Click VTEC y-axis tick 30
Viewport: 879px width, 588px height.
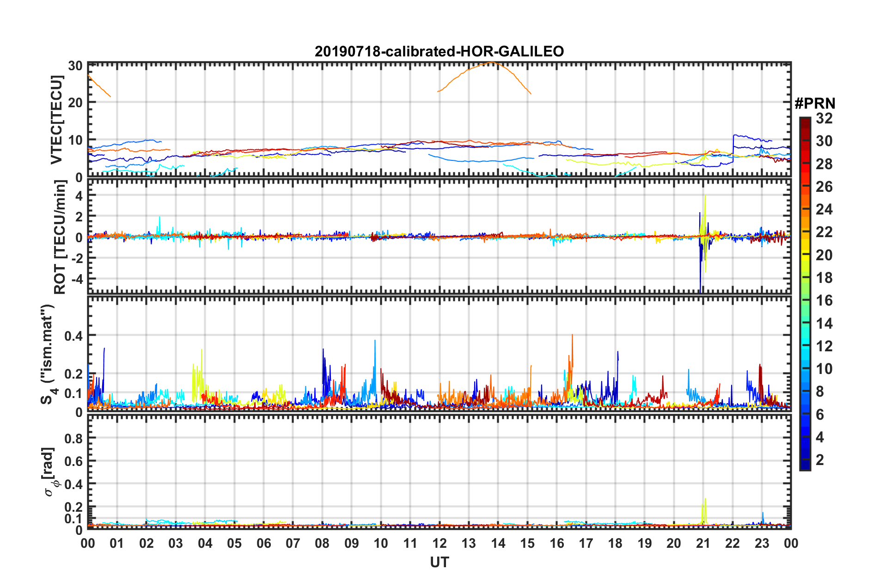(x=75, y=66)
